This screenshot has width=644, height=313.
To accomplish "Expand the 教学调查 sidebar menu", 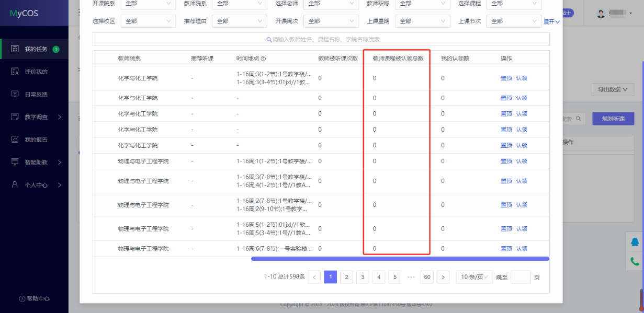I will (x=60, y=117).
